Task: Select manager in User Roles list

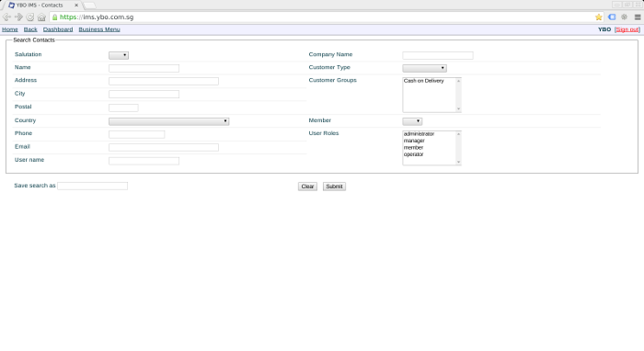Action: point(414,141)
